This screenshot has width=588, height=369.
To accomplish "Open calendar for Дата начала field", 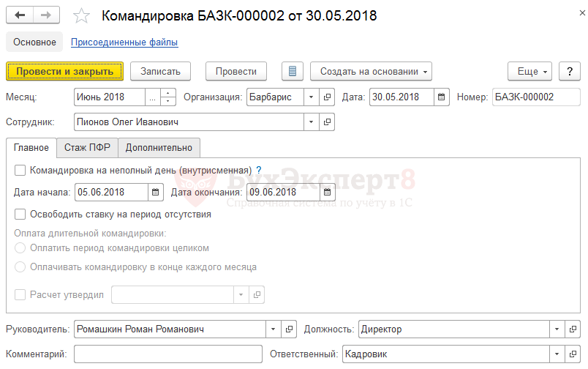I will click(155, 193).
